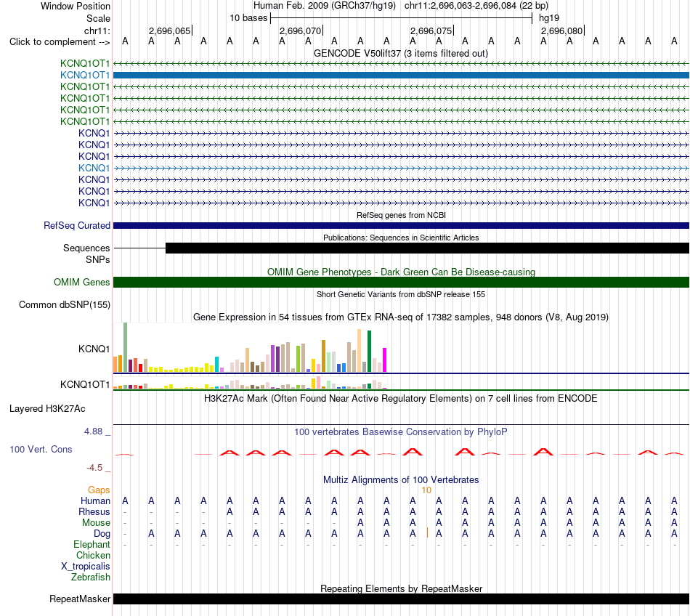Open the light-blue highlighted KCNQ1OT1 label
Viewport: 690px width, 616px height.
pyautogui.click(x=85, y=76)
